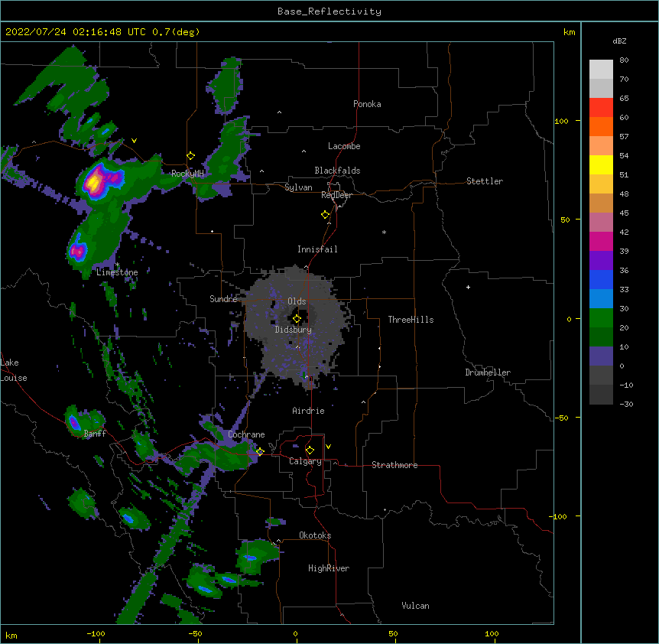Select the magenta 42-39 dBZ legend swatch
This screenshot has height=644, width=659.
(601, 241)
